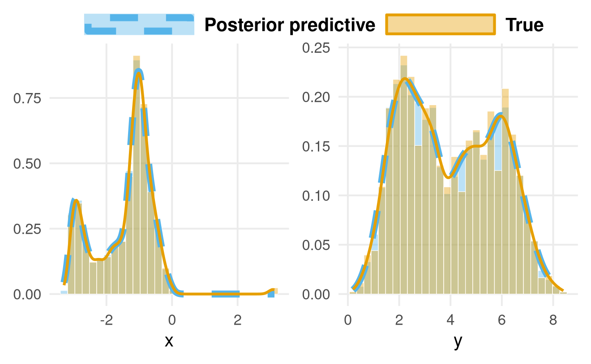Select the "True" legend label

tap(524, 25)
